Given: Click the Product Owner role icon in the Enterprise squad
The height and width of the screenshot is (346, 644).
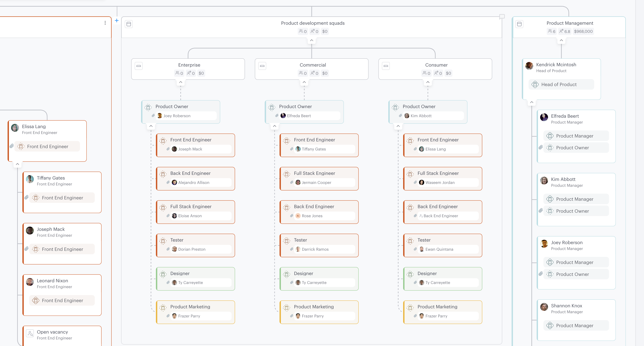Looking at the screenshot, I should (148, 107).
